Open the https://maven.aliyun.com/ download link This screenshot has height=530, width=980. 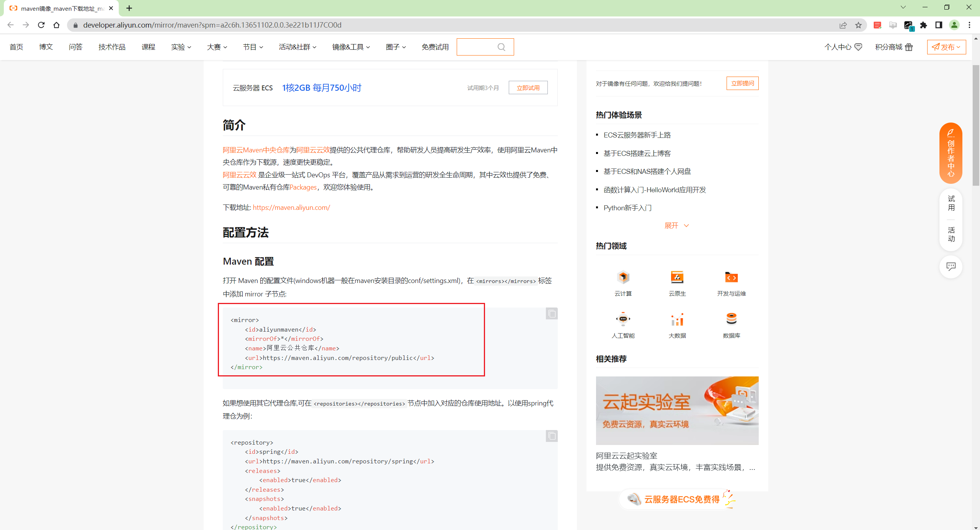291,207
